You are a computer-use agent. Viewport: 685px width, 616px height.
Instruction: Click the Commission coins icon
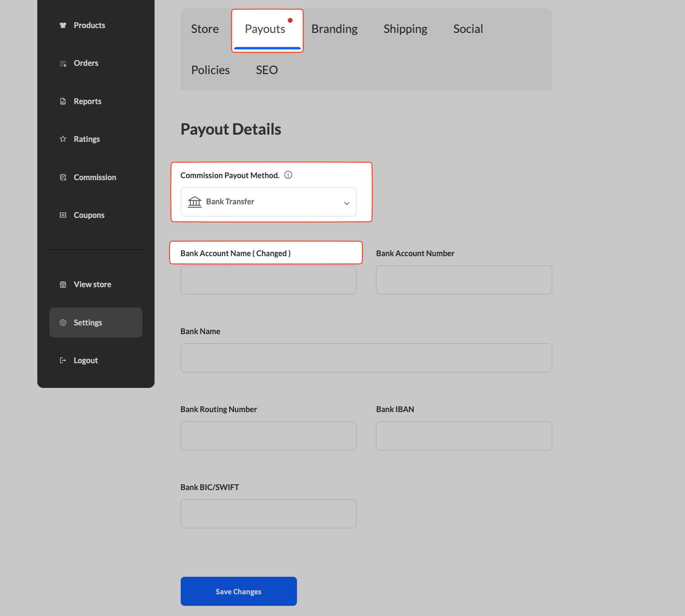[x=63, y=177]
